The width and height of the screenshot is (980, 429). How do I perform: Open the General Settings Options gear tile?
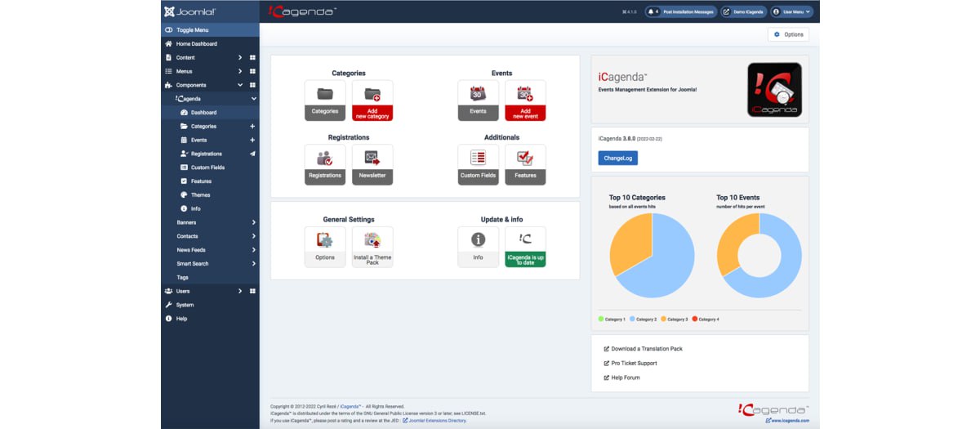(325, 247)
